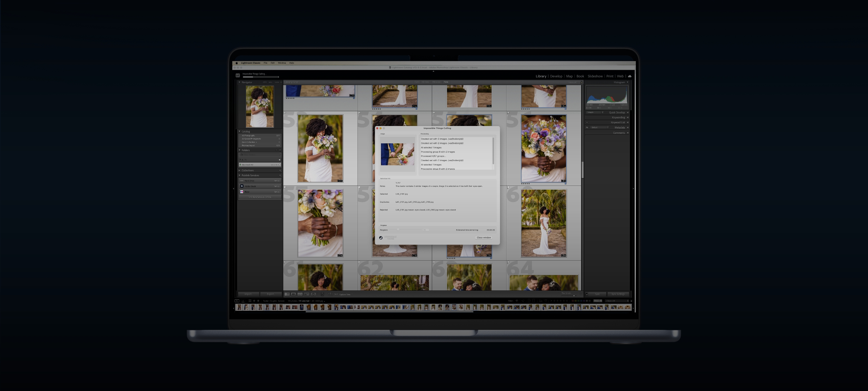Click the add folder plus icon in Folders panel
Screen dimensions: 868x391
280,151
